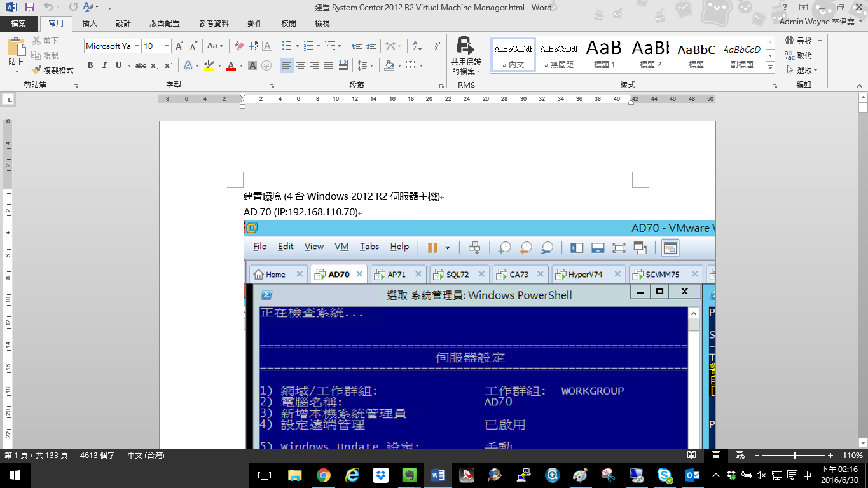
Task: Toggle underline formatting
Action: (x=118, y=65)
